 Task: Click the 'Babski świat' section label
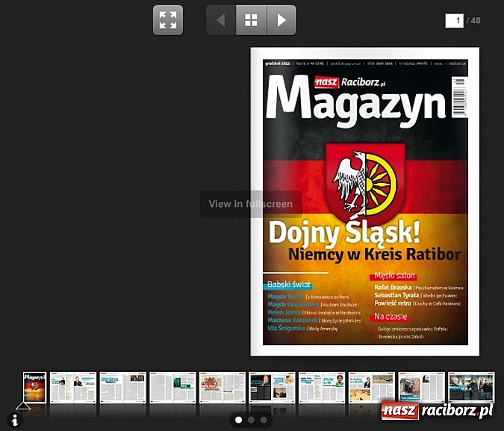click(x=289, y=285)
